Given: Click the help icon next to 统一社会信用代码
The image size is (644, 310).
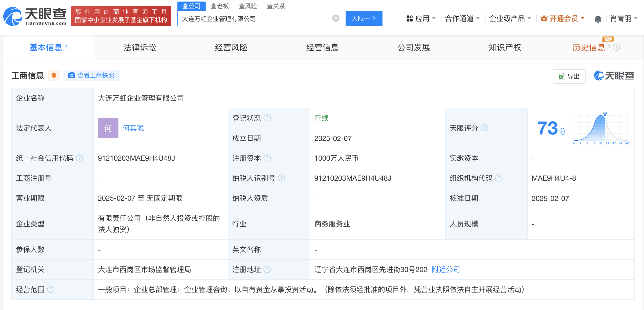Looking at the screenshot, I should 80,158.
